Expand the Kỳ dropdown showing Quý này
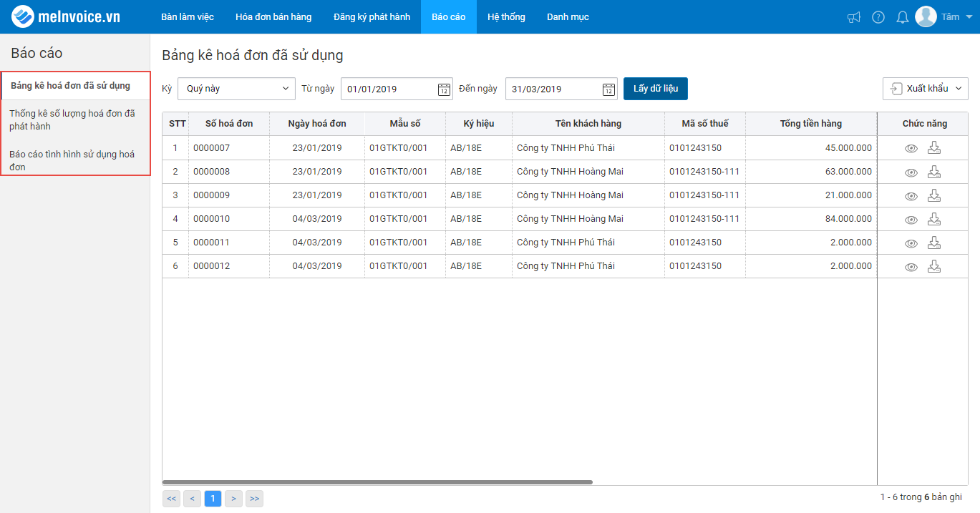The height and width of the screenshot is (513, 980). 236,89
